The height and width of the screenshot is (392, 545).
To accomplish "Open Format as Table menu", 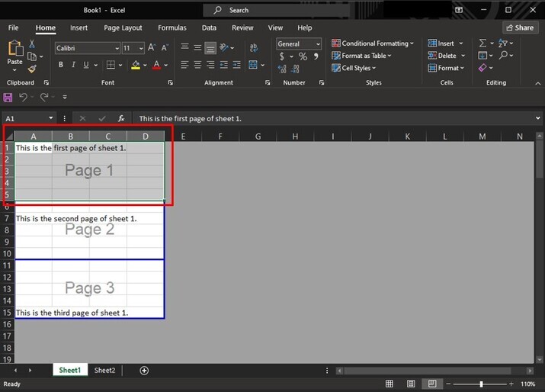I will click(362, 56).
